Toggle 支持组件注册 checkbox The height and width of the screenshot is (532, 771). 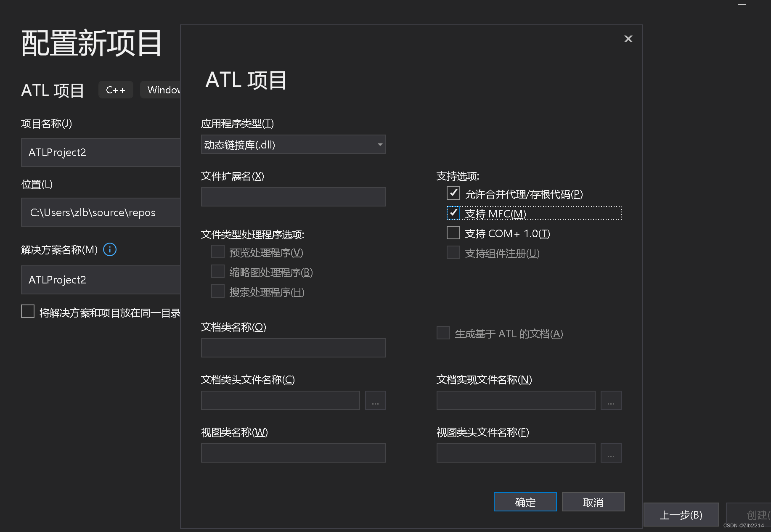(x=453, y=252)
